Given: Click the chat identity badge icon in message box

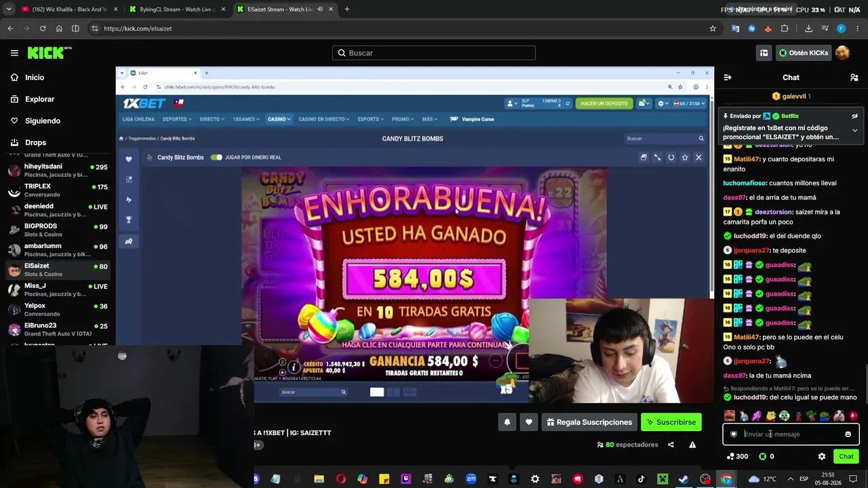Looking at the screenshot, I should click(x=734, y=434).
